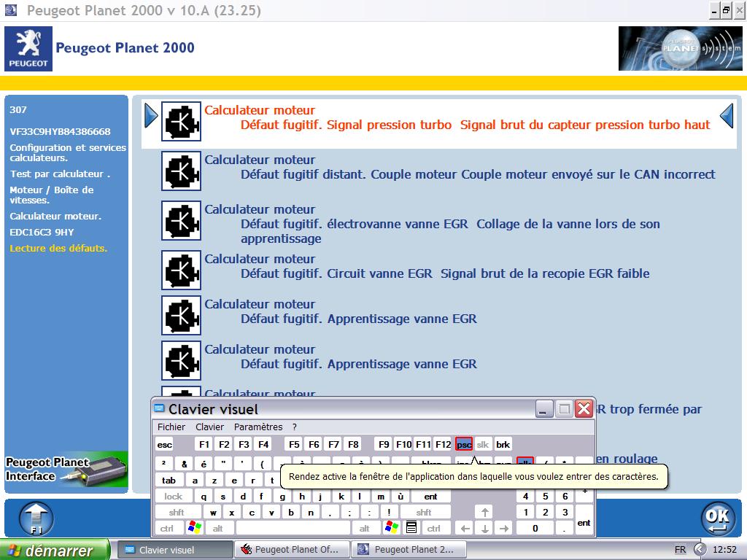Expand hidden tray icons with the chevron

(700, 550)
